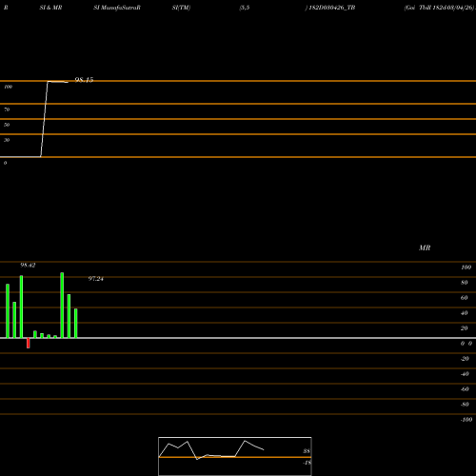The height and width of the screenshot is (476, 476).
Task: Click the 50 level label on RSI chart
Action: coord(7,125)
